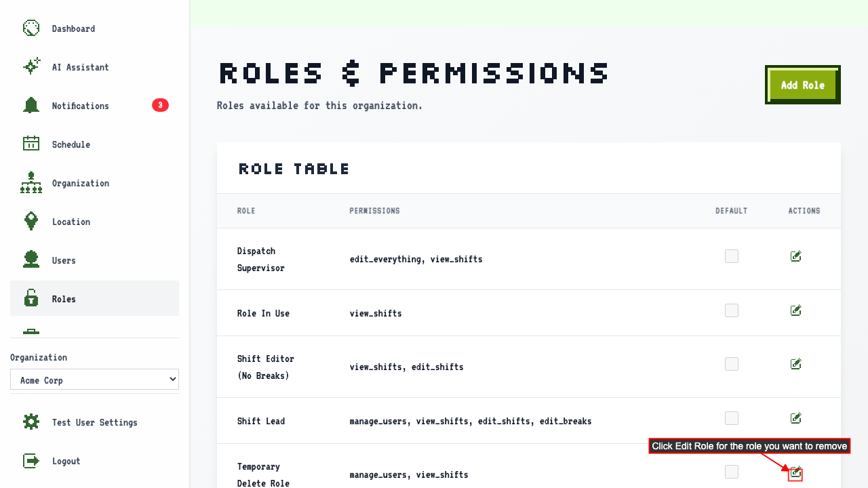This screenshot has height=488, width=868.
Task: Click edit icon for Shift Lead
Action: [796, 418]
